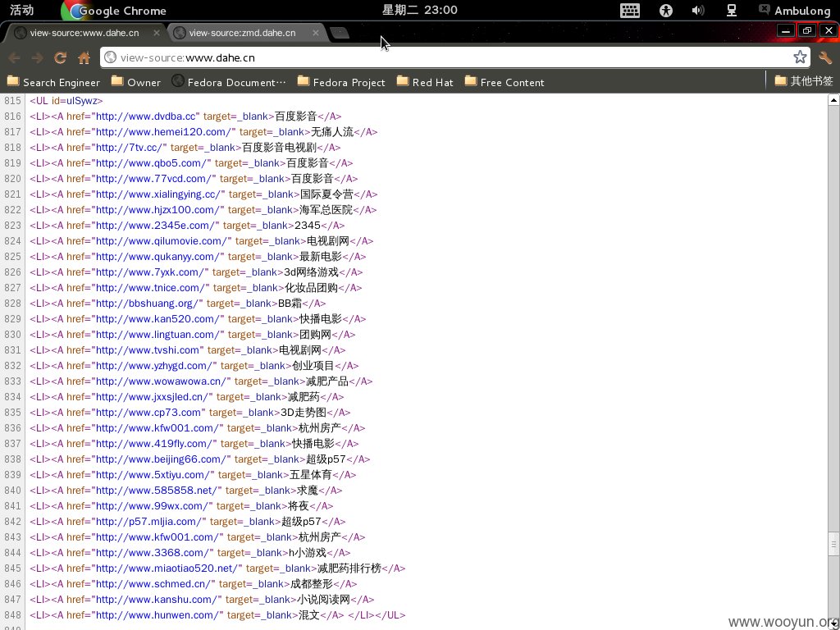Screen dimensions: 840x630
Task: Open the Search Engineer bookmark folder
Action: coord(53,82)
